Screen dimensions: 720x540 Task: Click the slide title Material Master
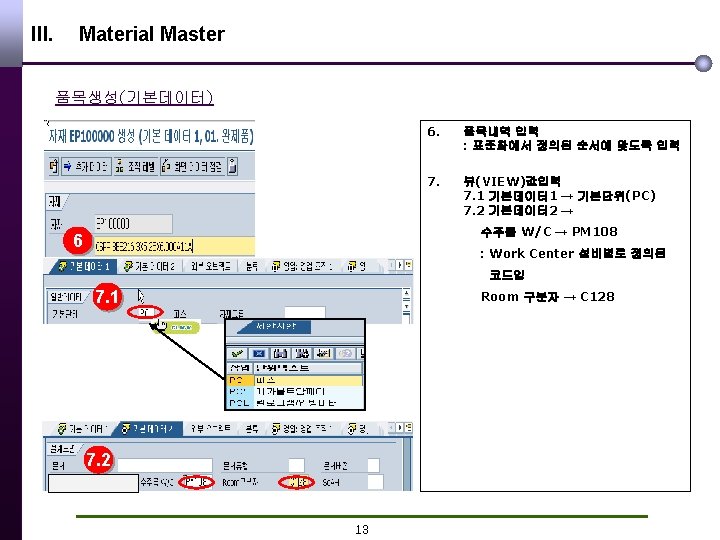pos(152,34)
